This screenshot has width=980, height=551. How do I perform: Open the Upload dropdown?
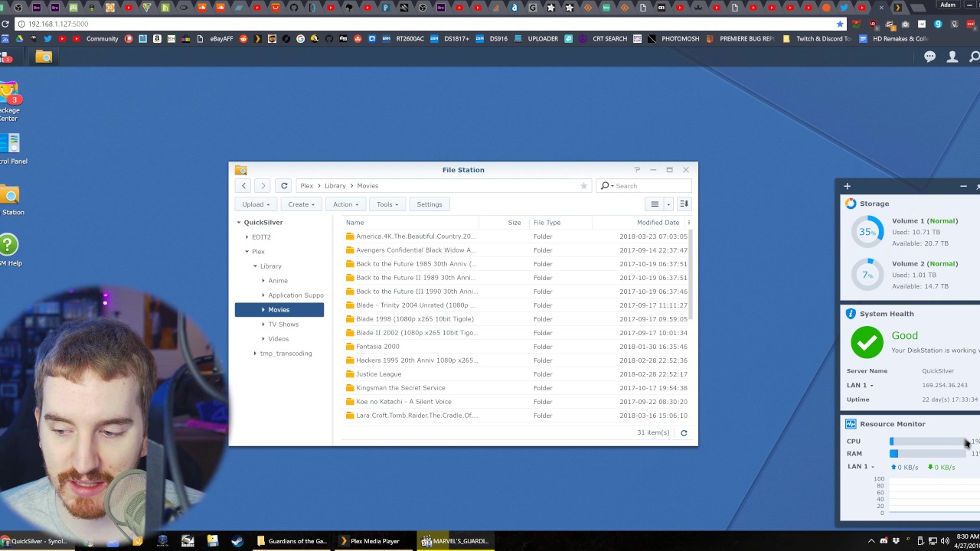[256, 204]
